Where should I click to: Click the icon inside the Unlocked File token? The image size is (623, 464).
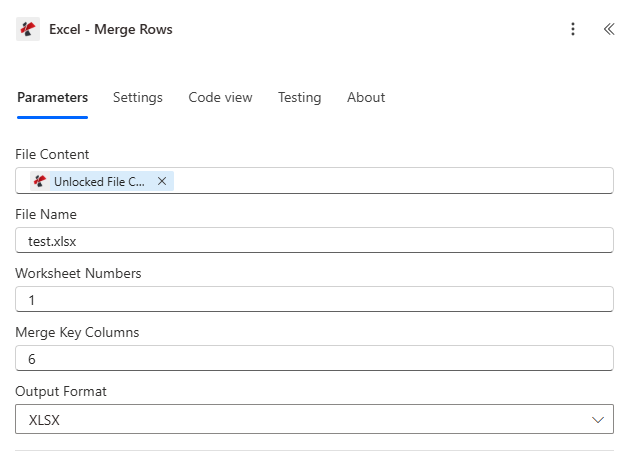click(40, 181)
